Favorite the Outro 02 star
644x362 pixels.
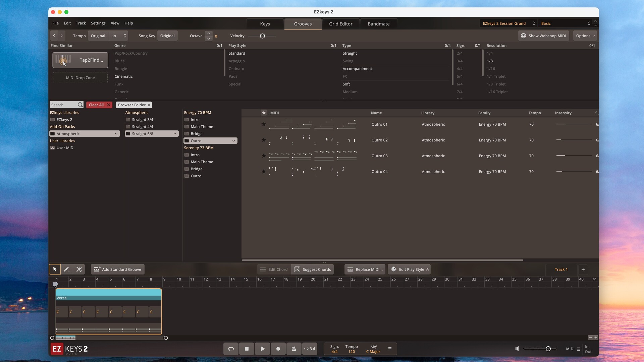coord(264,140)
